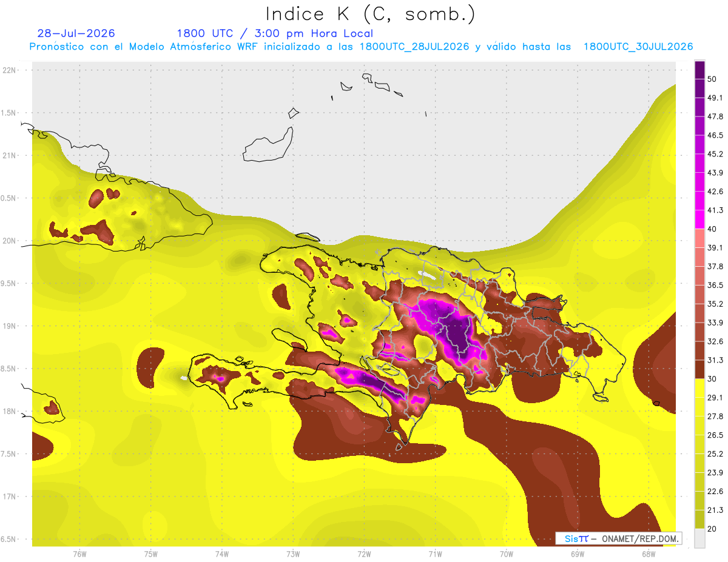This screenshot has height=562, width=728.
Task: Click the "45.2" color bar value
Action: tap(715, 154)
